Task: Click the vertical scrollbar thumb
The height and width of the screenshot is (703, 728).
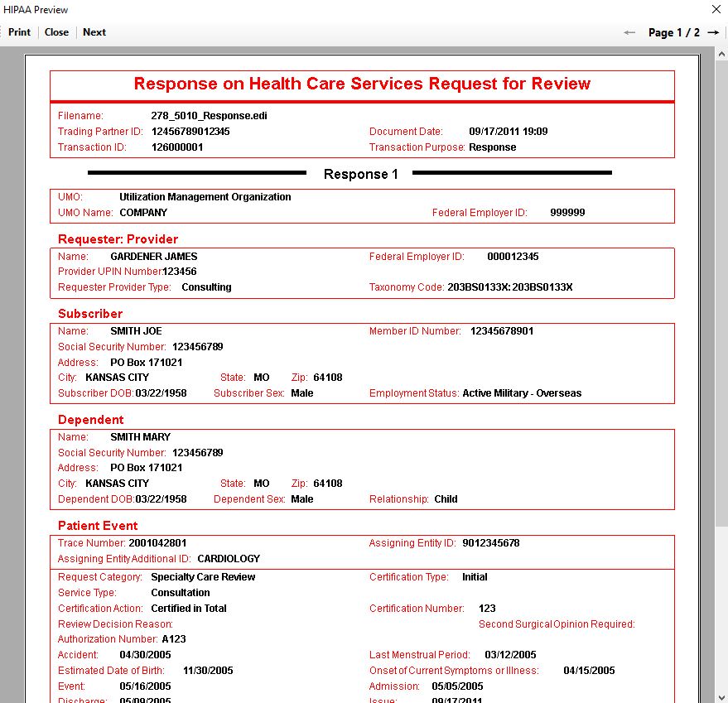Action: pyautogui.click(x=721, y=294)
